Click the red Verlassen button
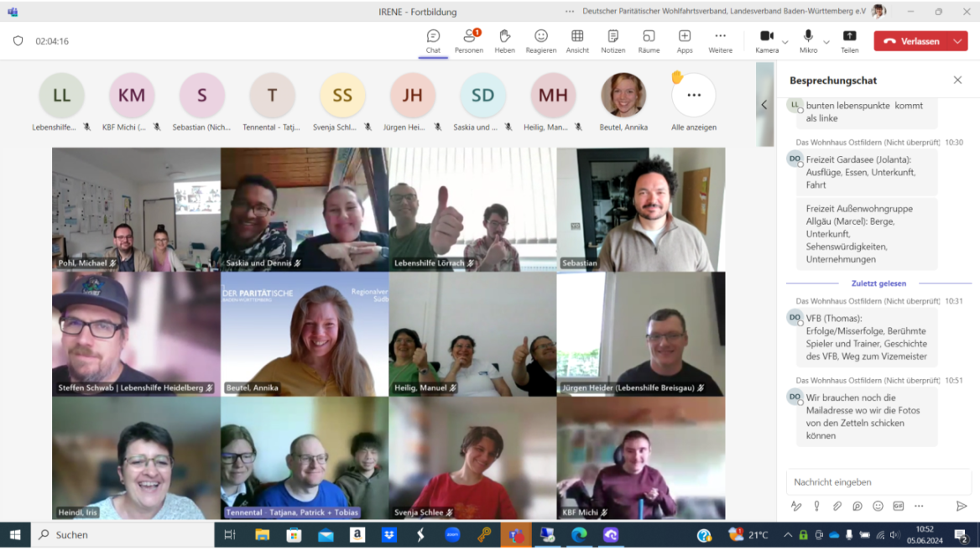This screenshot has width=980, height=551. tap(911, 41)
